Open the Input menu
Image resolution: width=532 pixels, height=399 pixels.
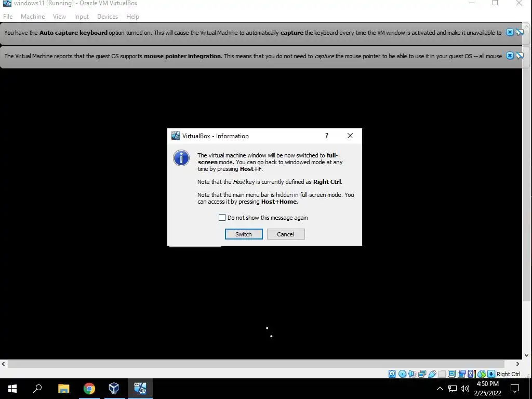(x=82, y=16)
